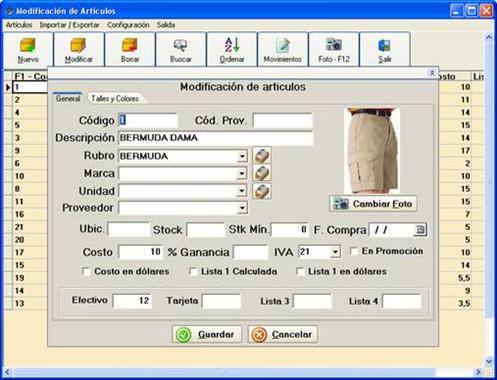This screenshot has width=497, height=380.
Task: Check the Lista 1 Calculada option
Action: (x=193, y=272)
